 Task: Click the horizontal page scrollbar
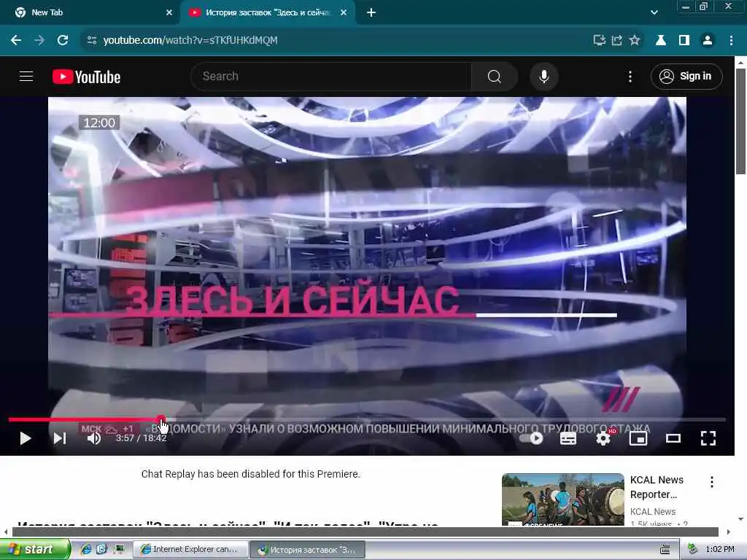pos(365,532)
